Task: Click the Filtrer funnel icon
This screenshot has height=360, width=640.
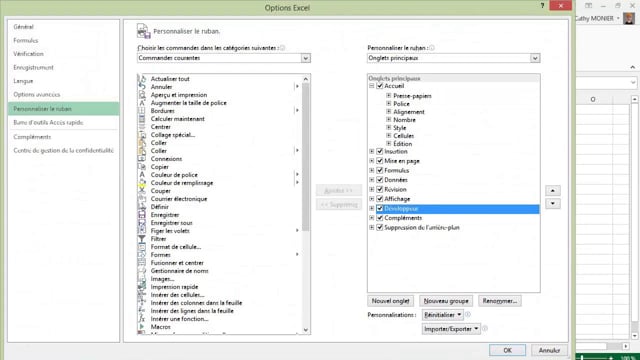Action: click(142, 239)
